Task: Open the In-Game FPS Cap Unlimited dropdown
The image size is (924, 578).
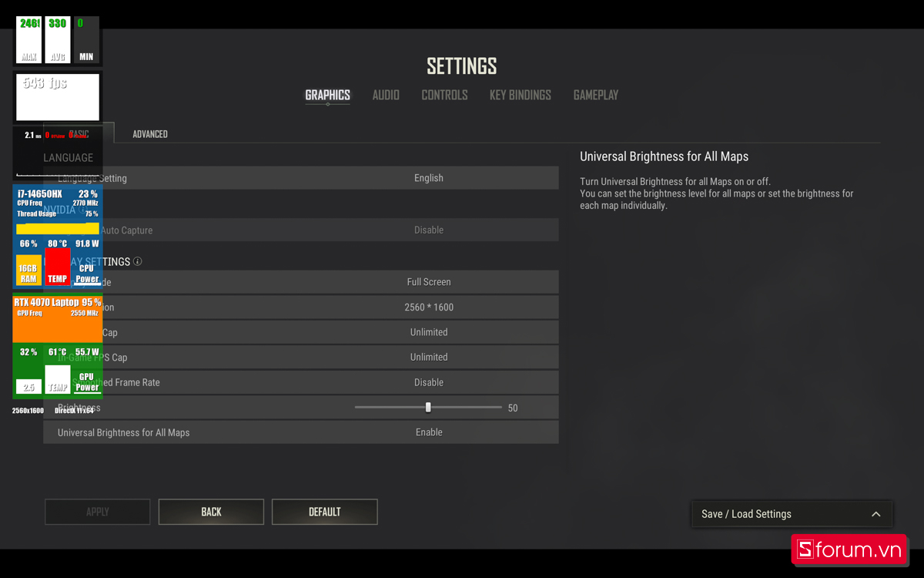Action: pyautogui.click(x=429, y=357)
